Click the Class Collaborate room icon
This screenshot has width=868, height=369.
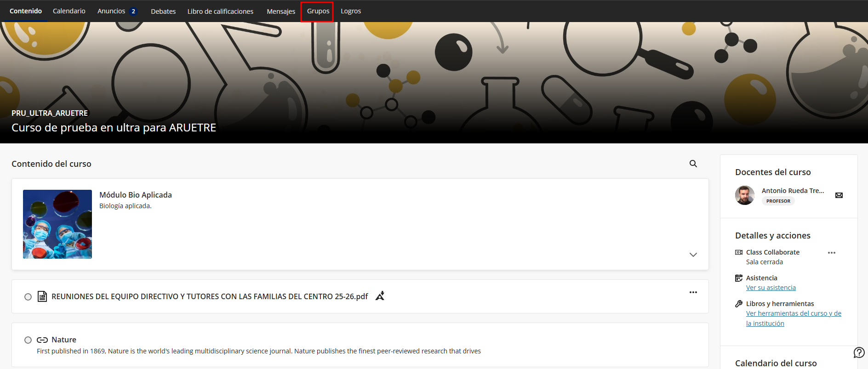pos(739,252)
